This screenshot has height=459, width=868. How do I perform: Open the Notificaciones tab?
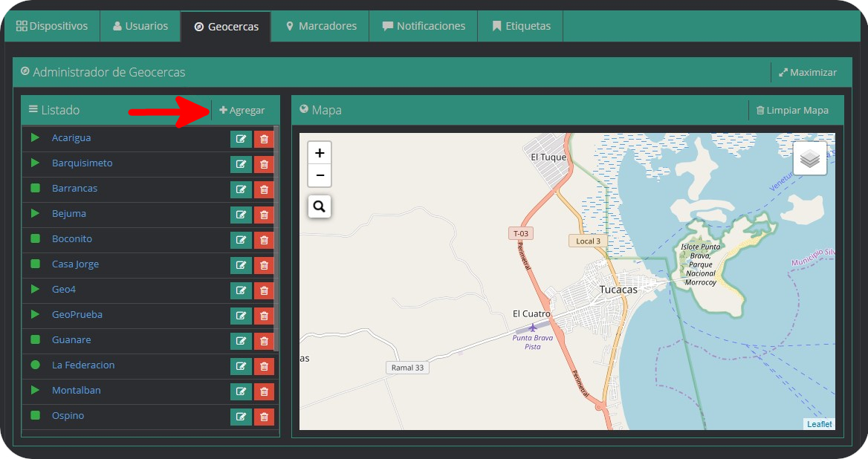click(424, 26)
